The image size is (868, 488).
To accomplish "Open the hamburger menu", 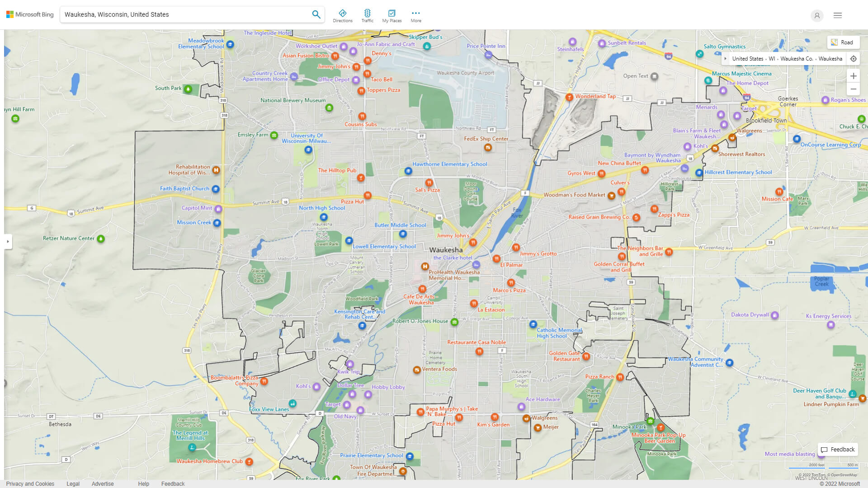I will click(837, 15).
